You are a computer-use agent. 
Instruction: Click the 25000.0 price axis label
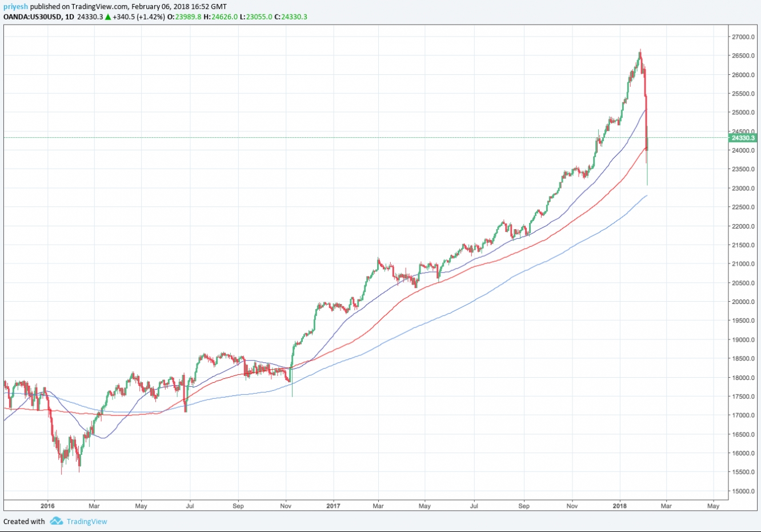click(743, 113)
